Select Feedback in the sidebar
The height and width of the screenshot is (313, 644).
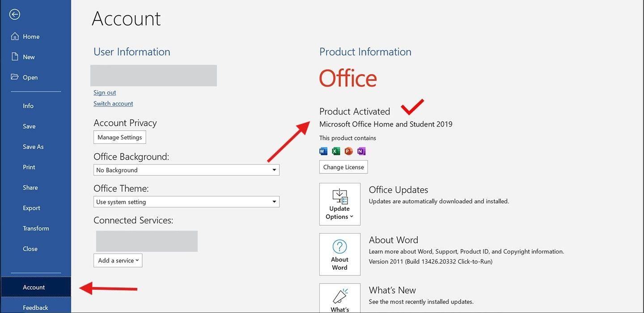35,307
